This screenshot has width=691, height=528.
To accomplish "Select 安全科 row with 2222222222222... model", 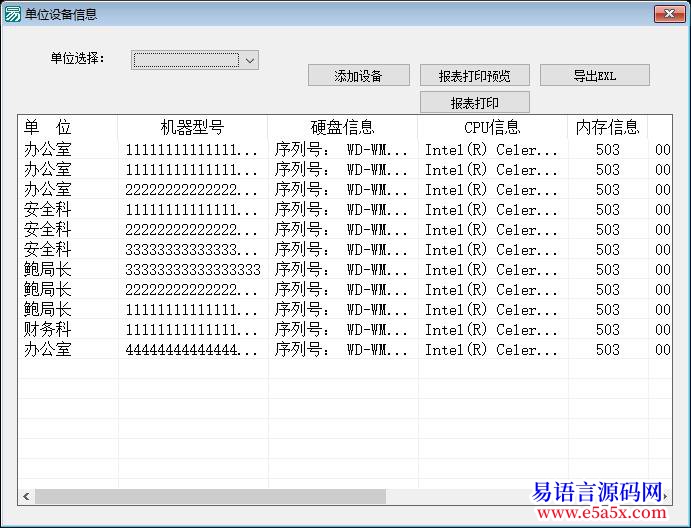I will click(x=345, y=230).
